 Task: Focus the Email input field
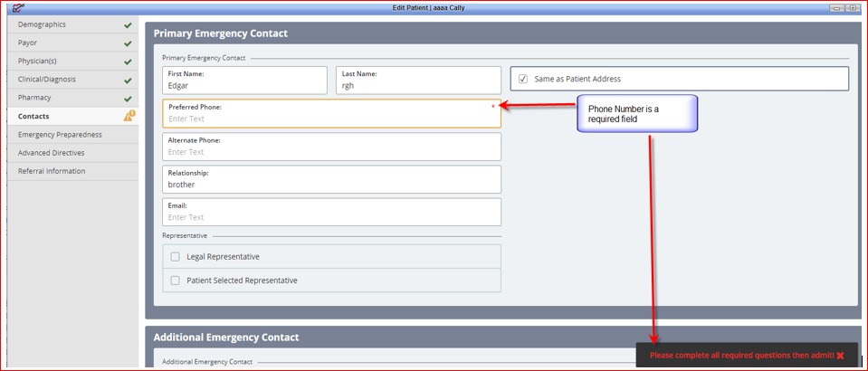[331, 212]
